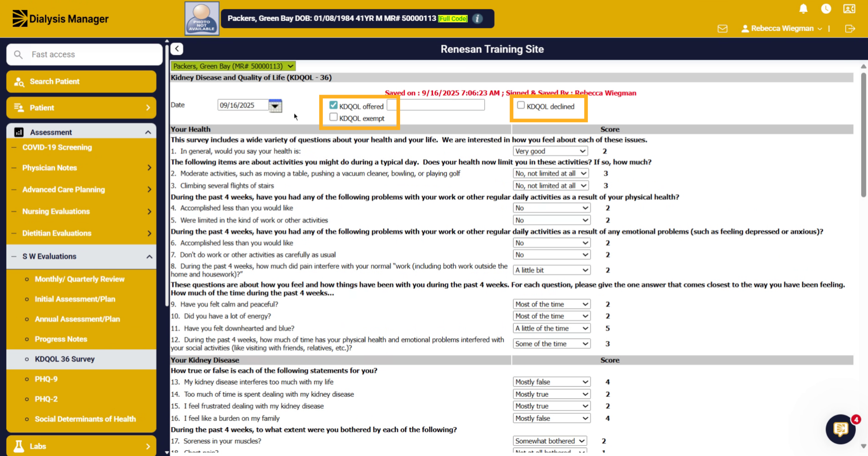
Task: Open the contact card icon in header
Action: (x=849, y=9)
